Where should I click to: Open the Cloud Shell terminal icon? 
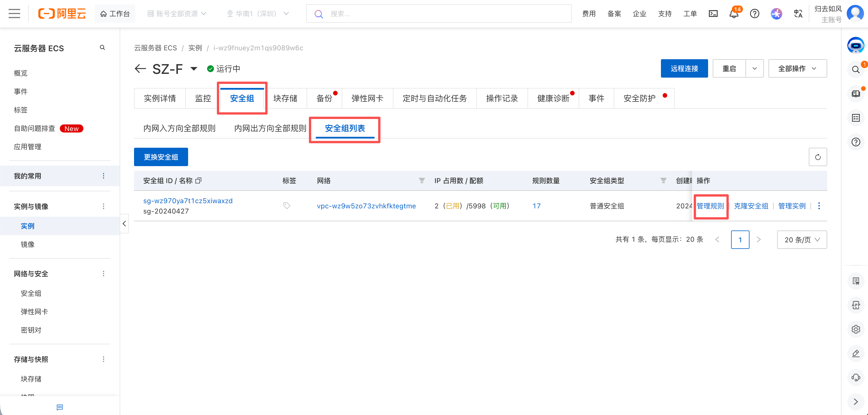(x=713, y=14)
